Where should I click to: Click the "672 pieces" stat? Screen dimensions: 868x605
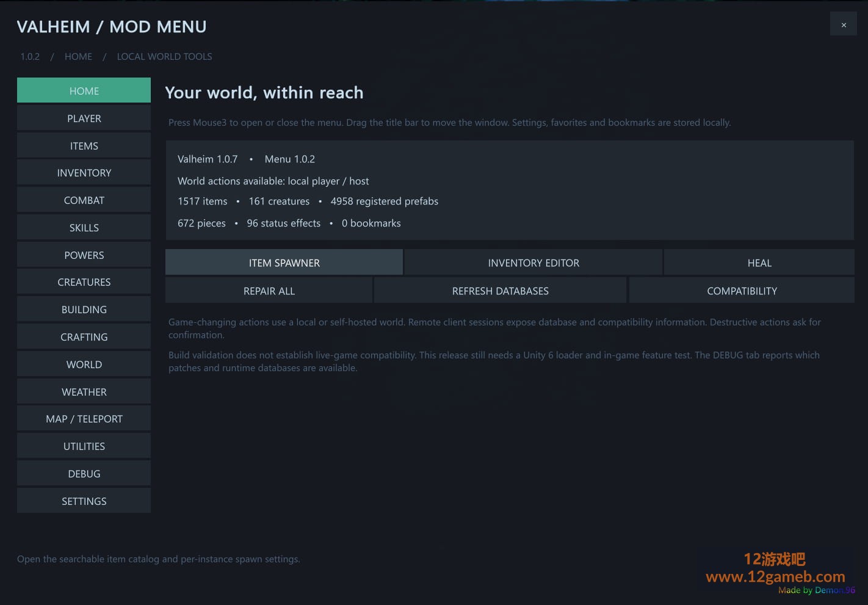[x=201, y=223]
